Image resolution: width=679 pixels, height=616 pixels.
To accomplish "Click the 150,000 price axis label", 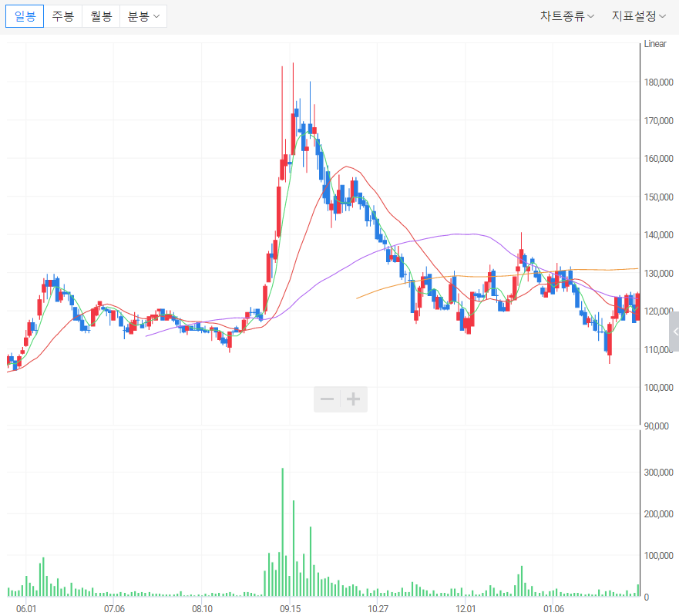I will coord(659,197).
